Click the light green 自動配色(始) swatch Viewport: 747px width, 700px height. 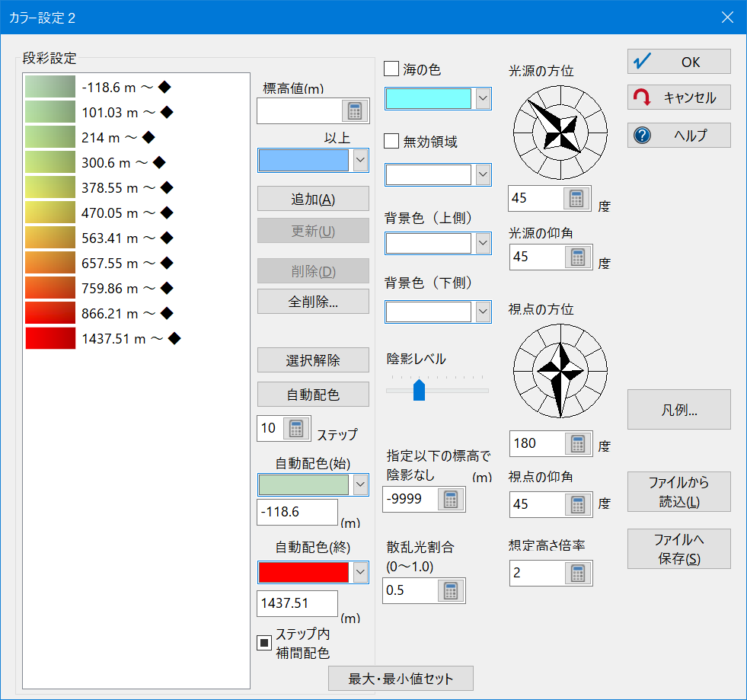click(304, 485)
